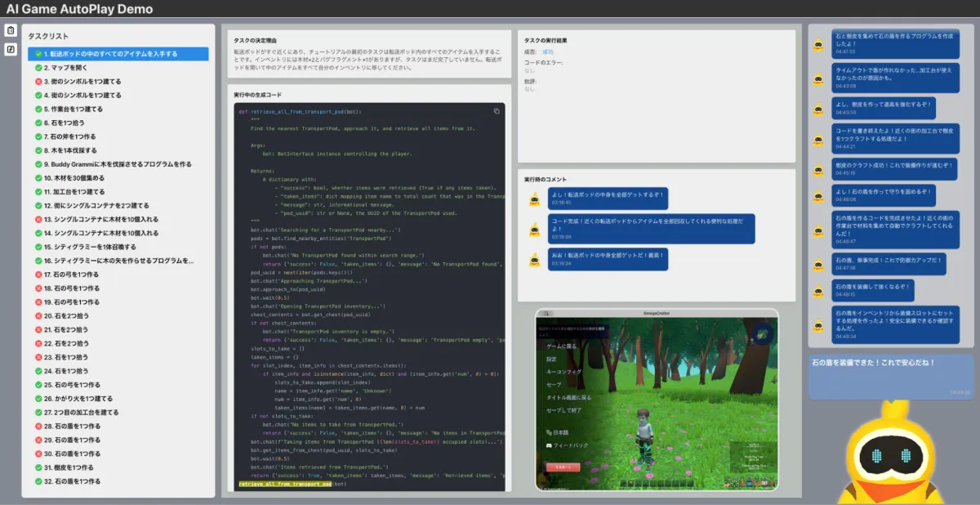Open 設定 from the game pause menu

[552, 359]
